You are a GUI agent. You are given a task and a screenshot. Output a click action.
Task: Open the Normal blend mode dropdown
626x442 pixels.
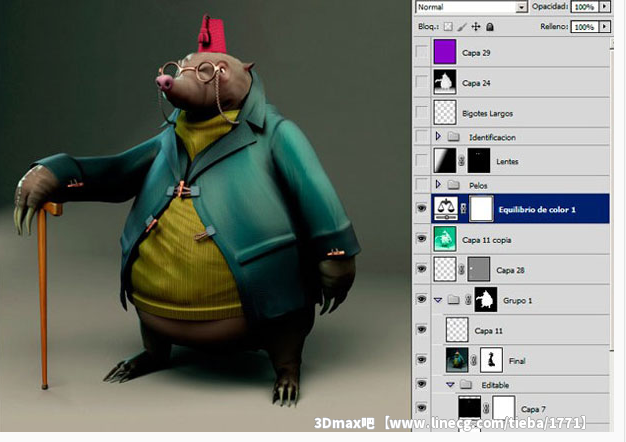pos(521,7)
